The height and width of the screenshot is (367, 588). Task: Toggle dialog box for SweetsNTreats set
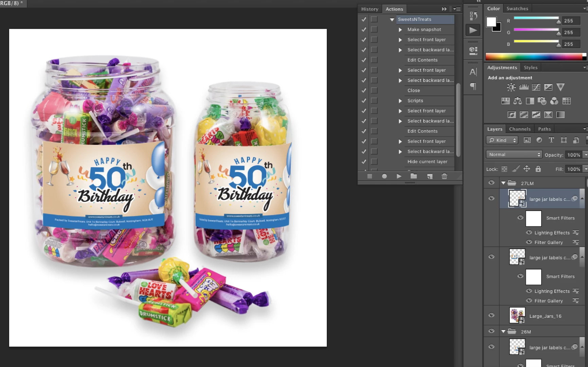pyautogui.click(x=374, y=19)
